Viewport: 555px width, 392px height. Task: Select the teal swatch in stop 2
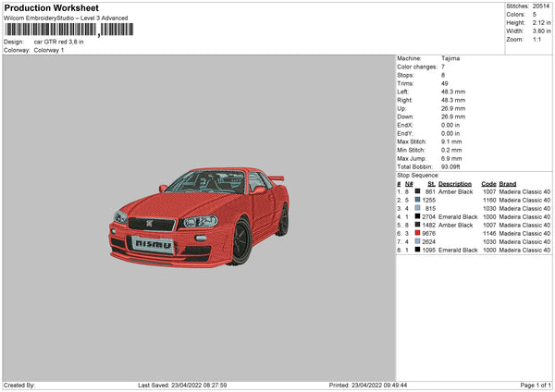pyautogui.click(x=417, y=200)
